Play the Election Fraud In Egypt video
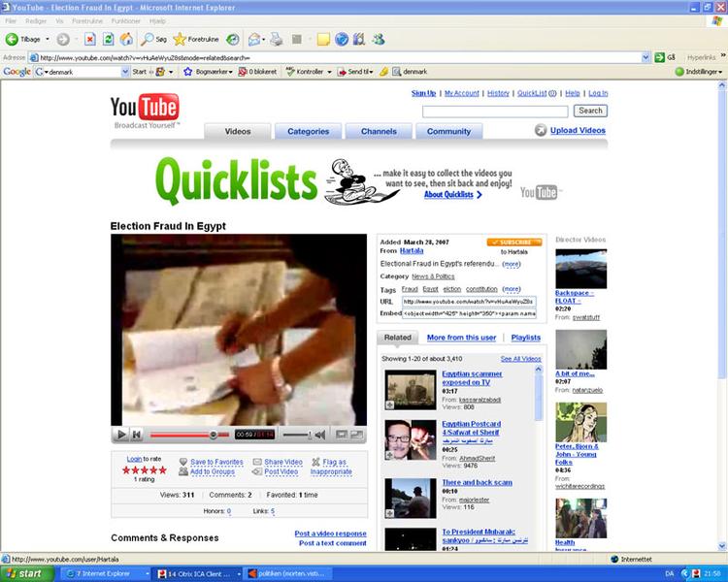The image size is (728, 582). point(121,435)
